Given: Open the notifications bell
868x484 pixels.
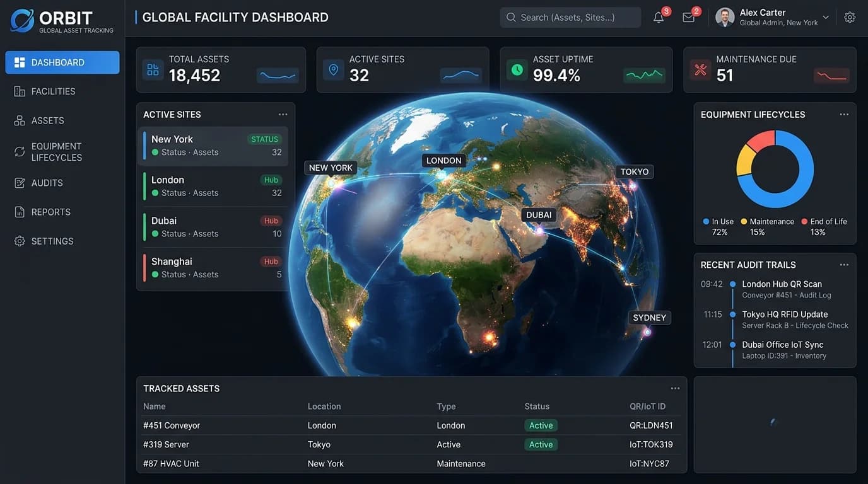Looking at the screenshot, I should pyautogui.click(x=659, y=18).
